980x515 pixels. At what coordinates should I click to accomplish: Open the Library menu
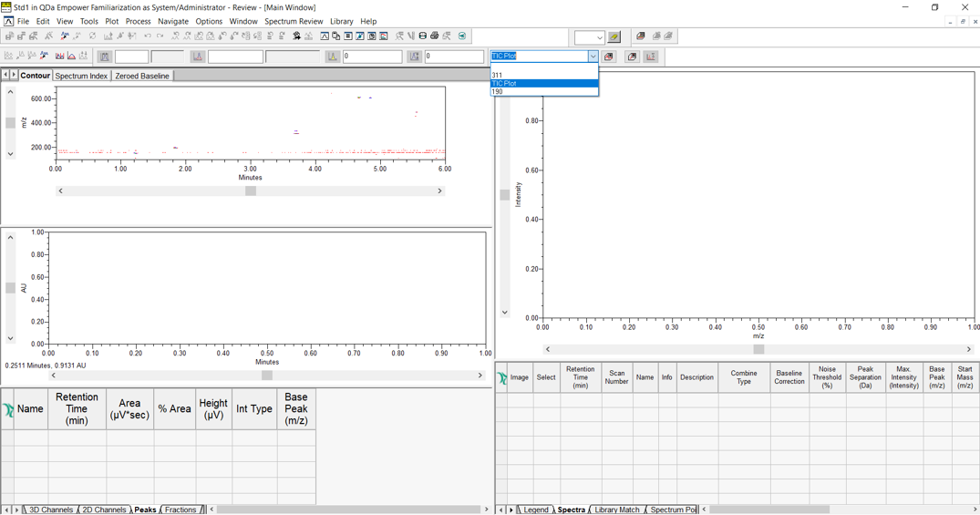pyautogui.click(x=342, y=21)
